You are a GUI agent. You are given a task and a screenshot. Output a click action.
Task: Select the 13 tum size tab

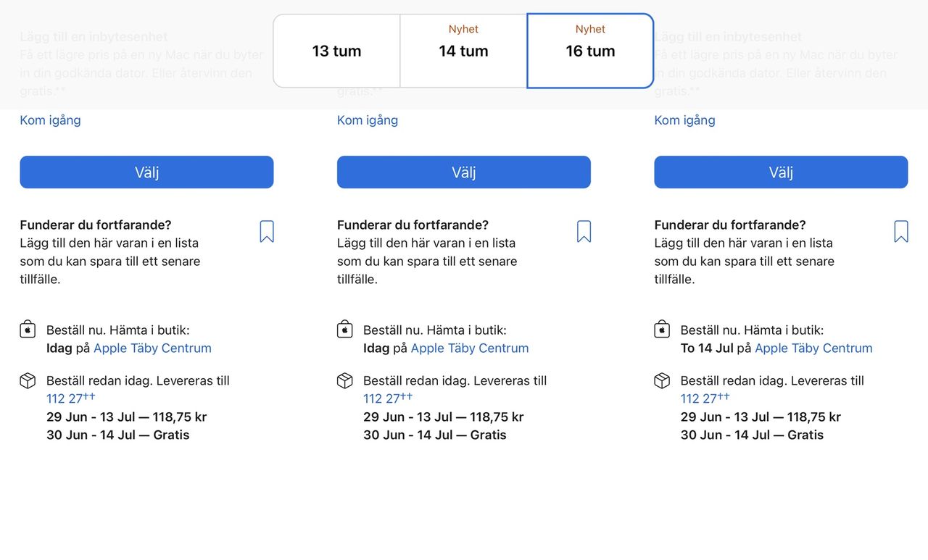point(336,51)
